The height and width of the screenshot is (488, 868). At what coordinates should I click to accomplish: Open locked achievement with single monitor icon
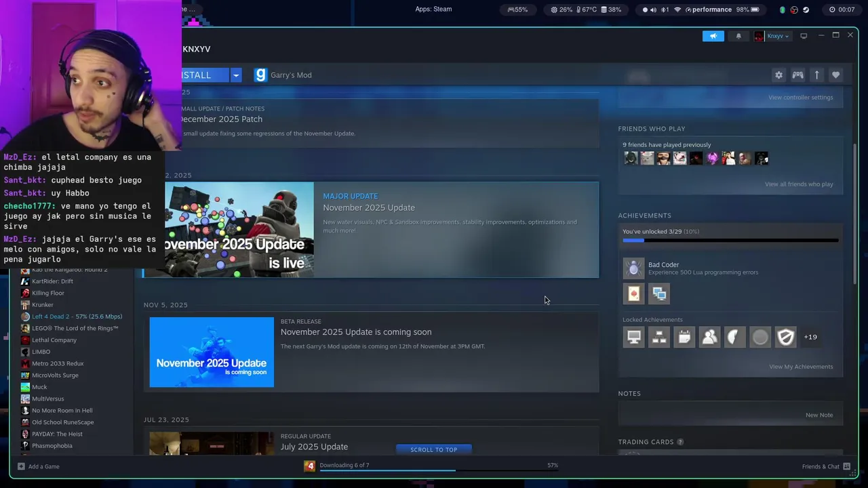tap(633, 337)
